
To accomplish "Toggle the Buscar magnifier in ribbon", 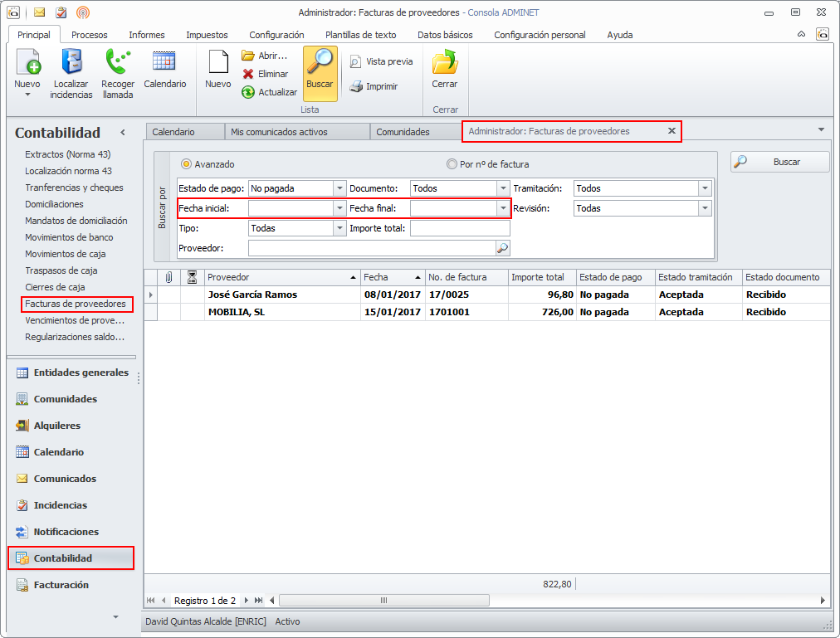I will 320,73.
